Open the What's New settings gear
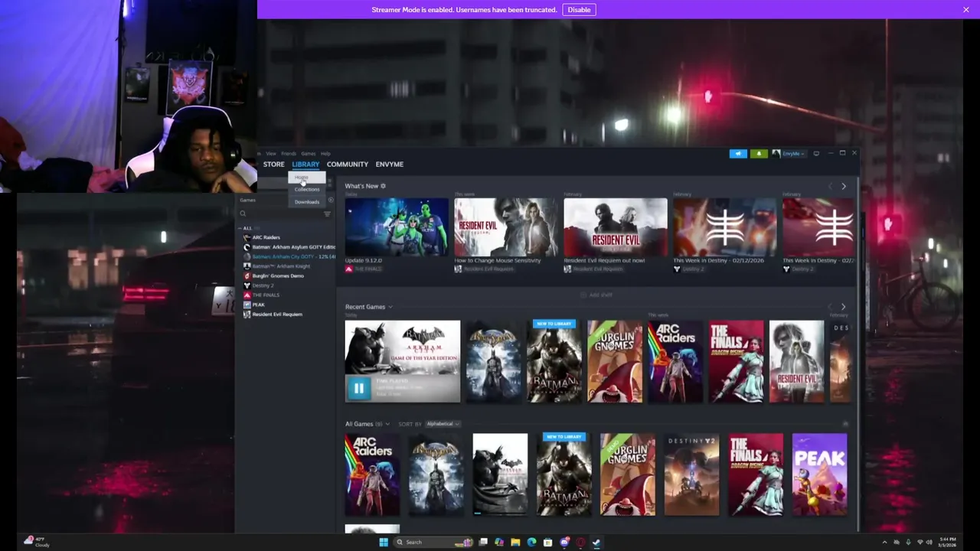The width and height of the screenshot is (980, 551). click(384, 186)
